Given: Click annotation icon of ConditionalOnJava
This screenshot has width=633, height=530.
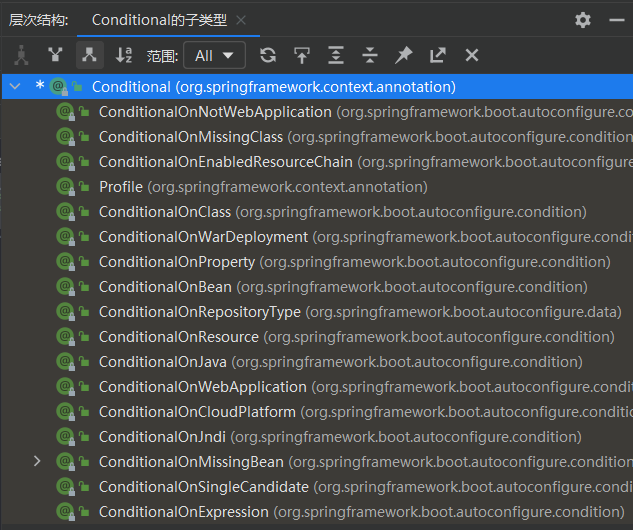Looking at the screenshot, I should pyautogui.click(x=65, y=362).
